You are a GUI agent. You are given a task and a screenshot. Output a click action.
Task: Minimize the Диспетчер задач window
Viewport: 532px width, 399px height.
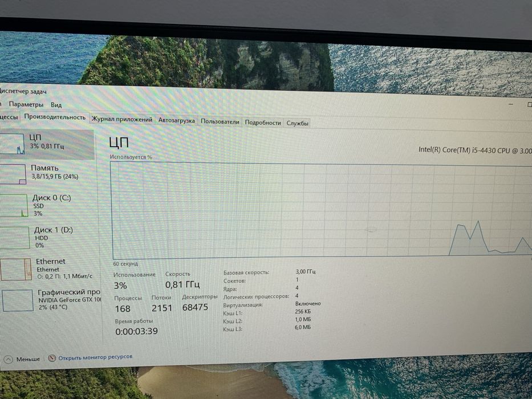511,104
